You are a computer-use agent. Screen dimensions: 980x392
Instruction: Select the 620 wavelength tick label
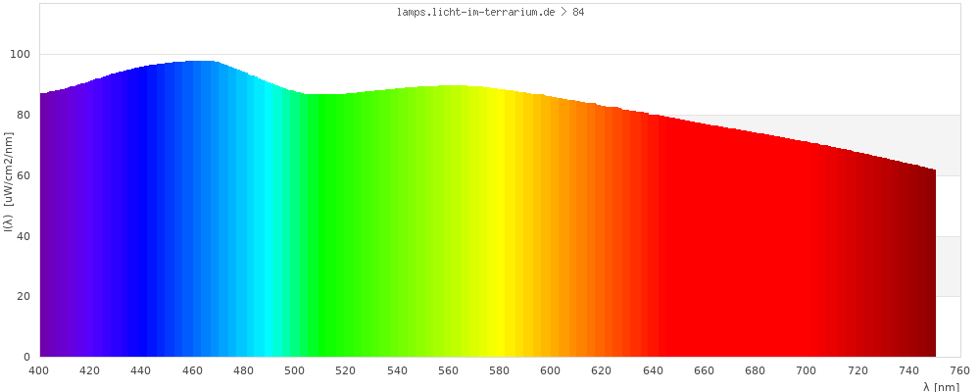(602, 370)
